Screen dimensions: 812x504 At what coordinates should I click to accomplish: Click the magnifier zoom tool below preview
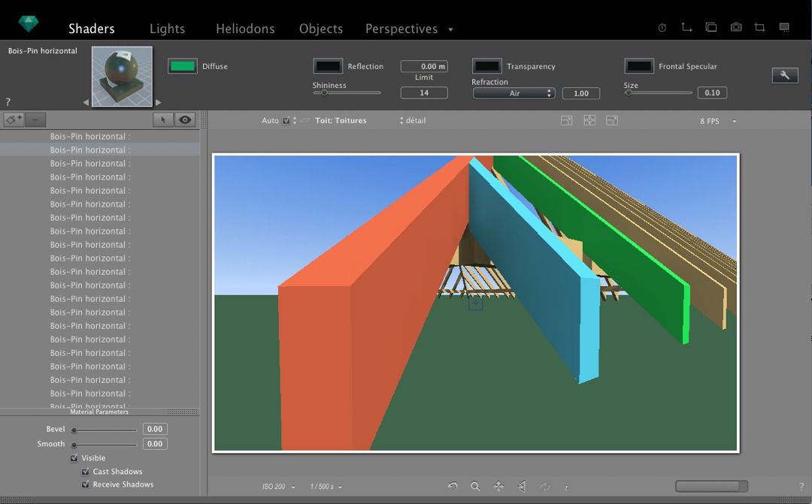(475, 487)
